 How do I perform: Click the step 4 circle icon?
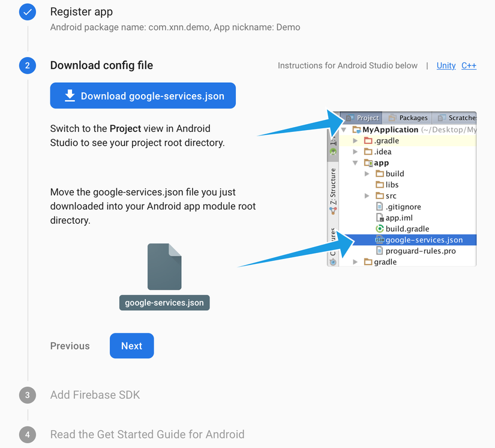(x=28, y=434)
